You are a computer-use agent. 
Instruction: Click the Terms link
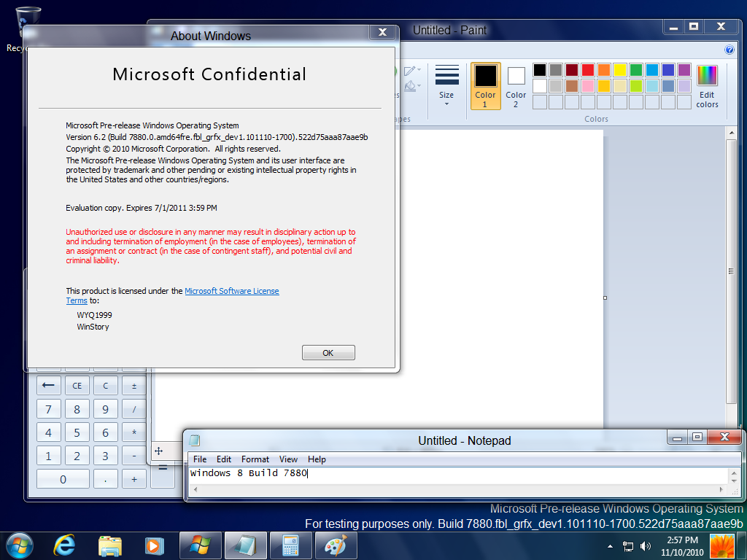point(76,300)
